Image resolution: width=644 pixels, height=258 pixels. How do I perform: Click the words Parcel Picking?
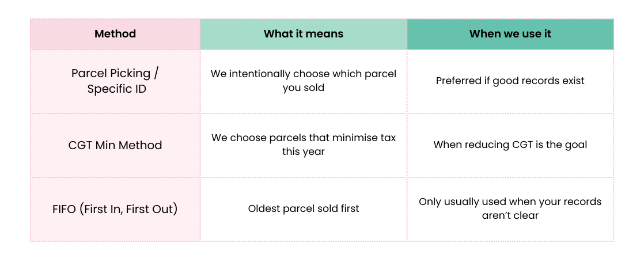pyautogui.click(x=107, y=74)
